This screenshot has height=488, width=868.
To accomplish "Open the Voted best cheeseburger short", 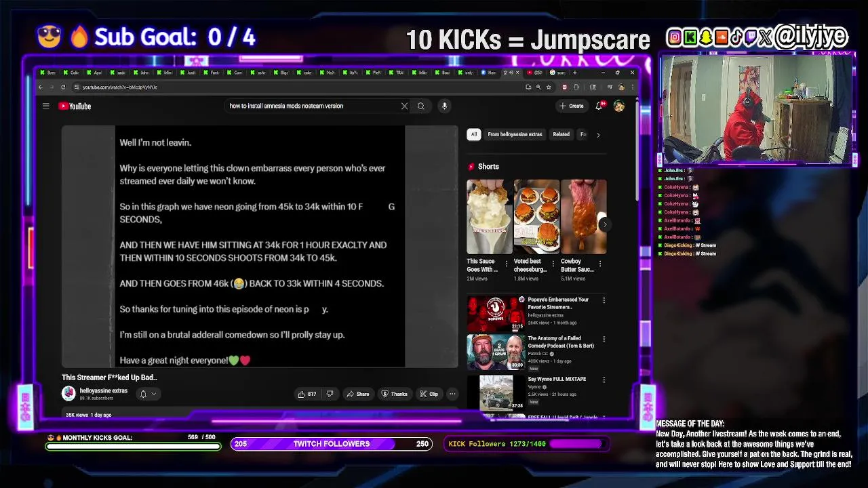I will click(x=536, y=217).
